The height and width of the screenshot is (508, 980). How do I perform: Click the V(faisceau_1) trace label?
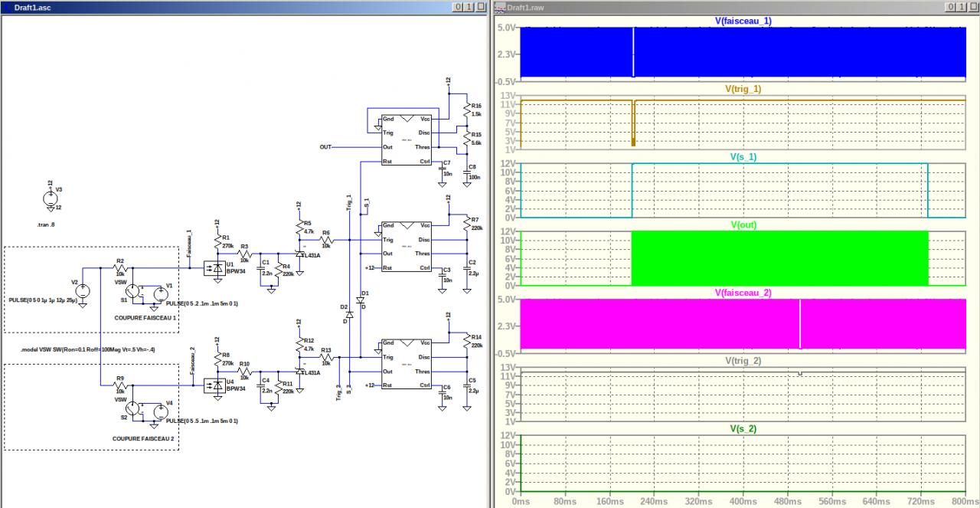point(743,21)
